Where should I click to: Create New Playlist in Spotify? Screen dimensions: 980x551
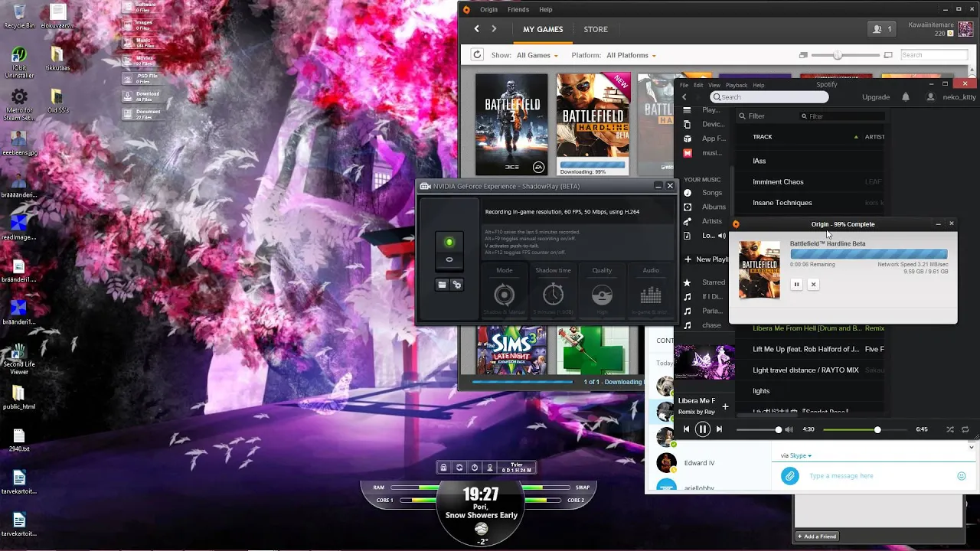coord(706,259)
